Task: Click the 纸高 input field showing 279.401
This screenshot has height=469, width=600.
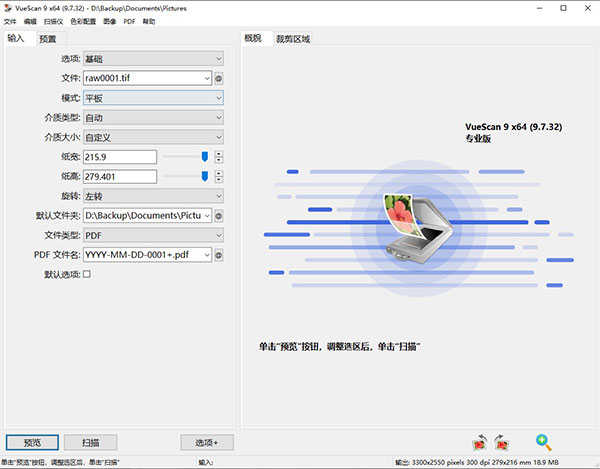Action: tap(120, 176)
